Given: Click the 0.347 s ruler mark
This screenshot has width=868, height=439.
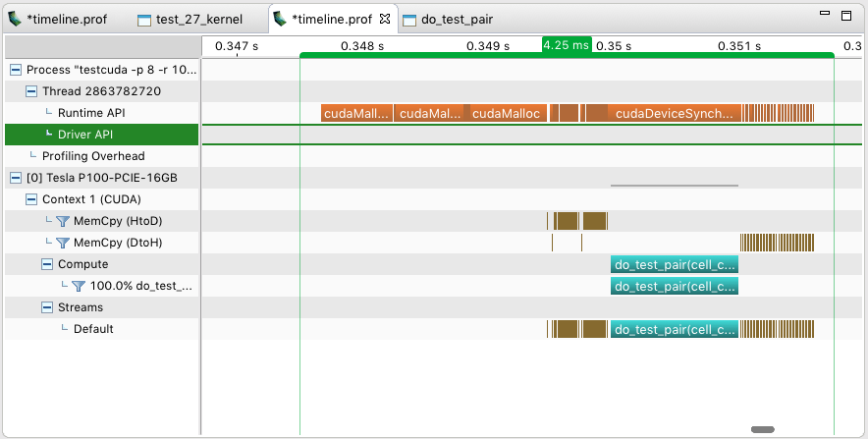Looking at the screenshot, I should (x=237, y=46).
